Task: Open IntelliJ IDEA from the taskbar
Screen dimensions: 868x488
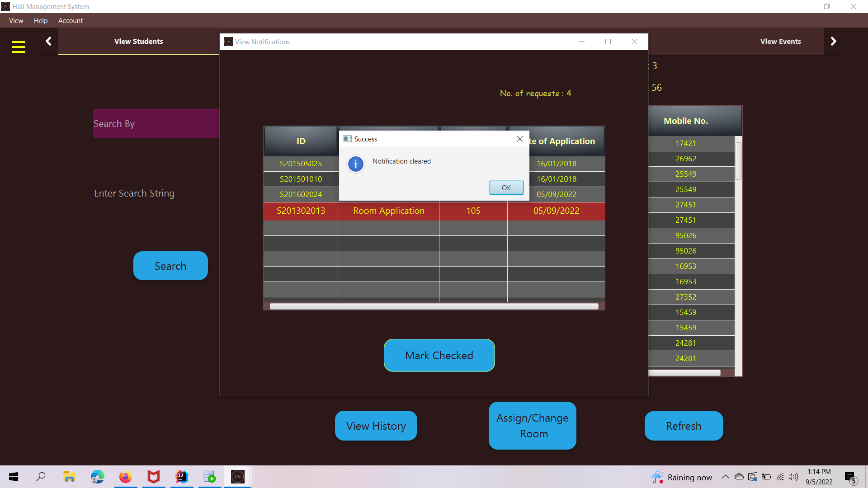Action: click(181, 476)
